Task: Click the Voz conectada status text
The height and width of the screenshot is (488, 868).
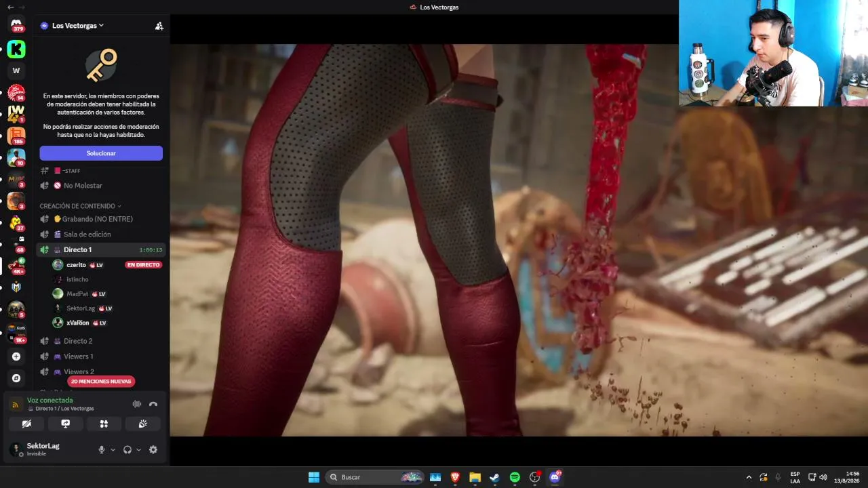Action: pos(50,400)
